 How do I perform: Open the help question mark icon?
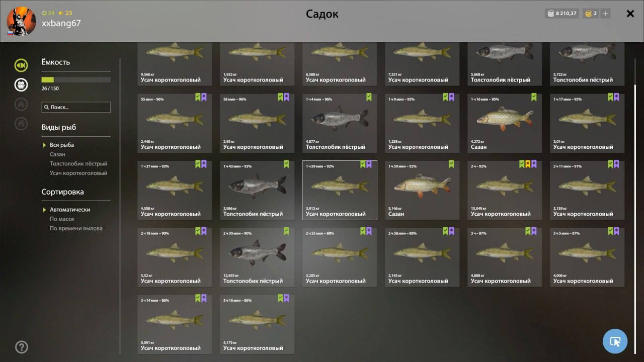coord(22,346)
